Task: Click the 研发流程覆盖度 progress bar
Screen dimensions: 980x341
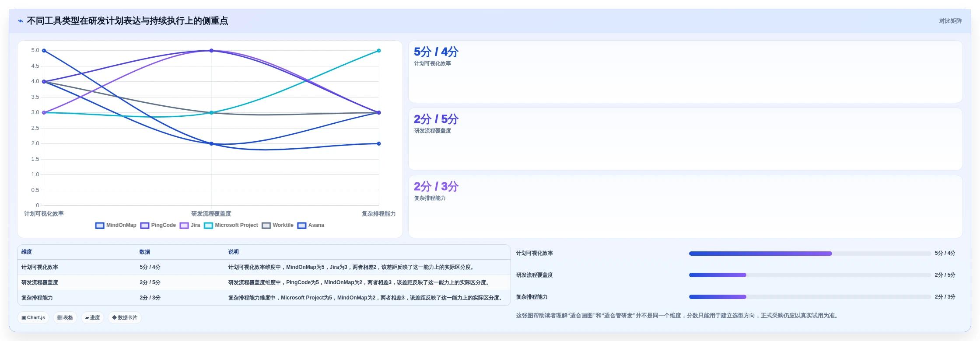Action: [x=810, y=275]
